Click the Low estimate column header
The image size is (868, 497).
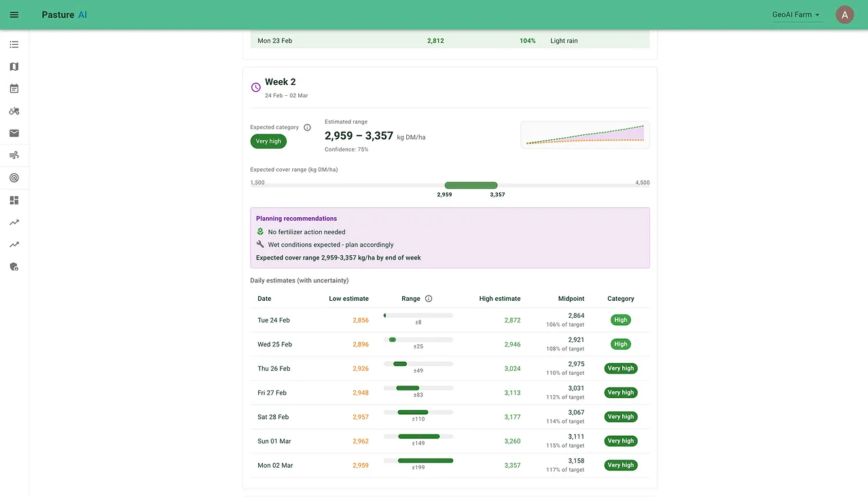[x=349, y=299]
